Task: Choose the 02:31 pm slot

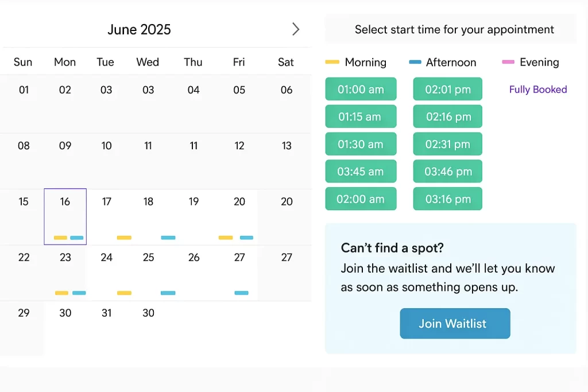Action: 448,144
